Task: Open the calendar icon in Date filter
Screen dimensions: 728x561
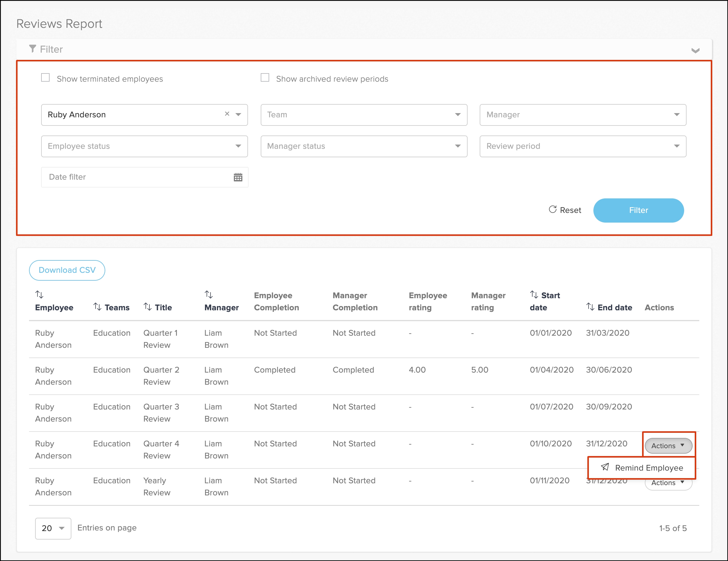Action: pos(238,177)
